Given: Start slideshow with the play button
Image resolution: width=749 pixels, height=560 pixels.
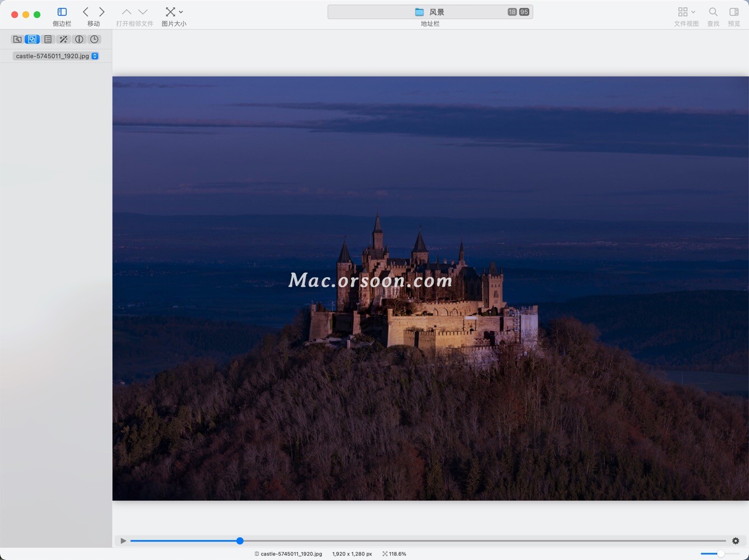Looking at the screenshot, I should click(123, 540).
